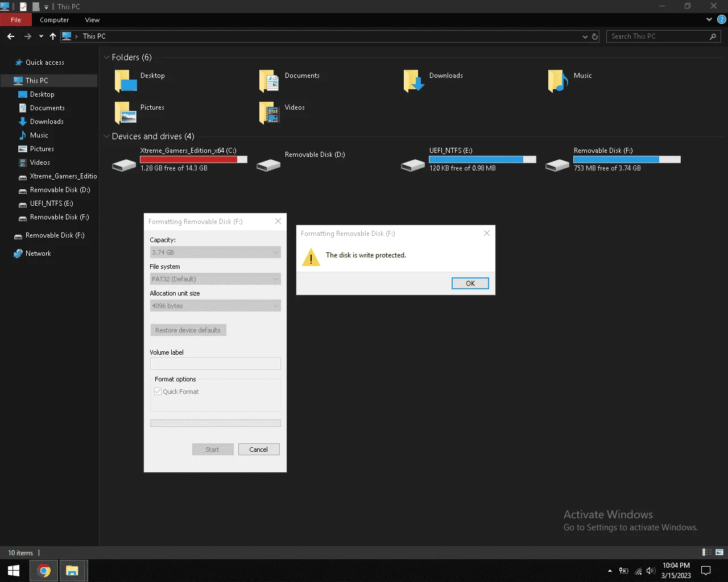Open Downloads in the navigation pane

47,122
